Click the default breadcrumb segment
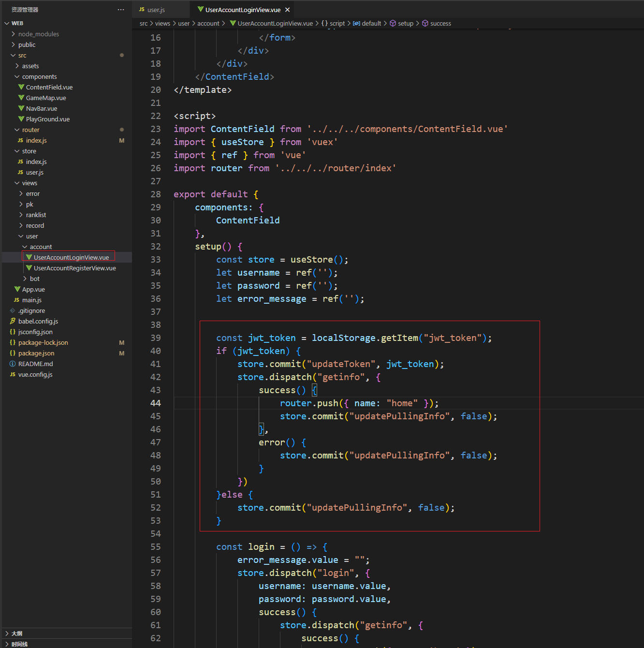The image size is (644, 648). pyautogui.click(x=367, y=23)
